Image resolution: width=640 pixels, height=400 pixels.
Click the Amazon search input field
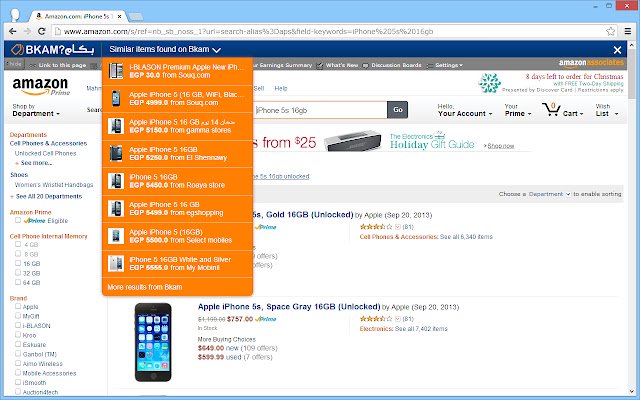tap(320, 110)
